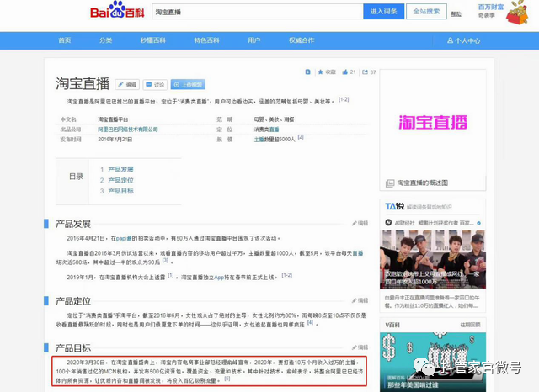Image resolution: width=539 pixels, height=392 pixels.
Task: Click the 编辑 button beside the title
Action: [x=127, y=84]
